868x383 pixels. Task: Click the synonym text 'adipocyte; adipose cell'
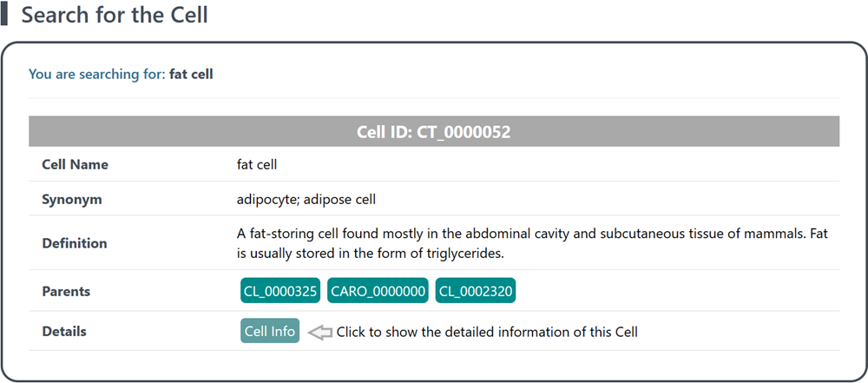pos(306,200)
